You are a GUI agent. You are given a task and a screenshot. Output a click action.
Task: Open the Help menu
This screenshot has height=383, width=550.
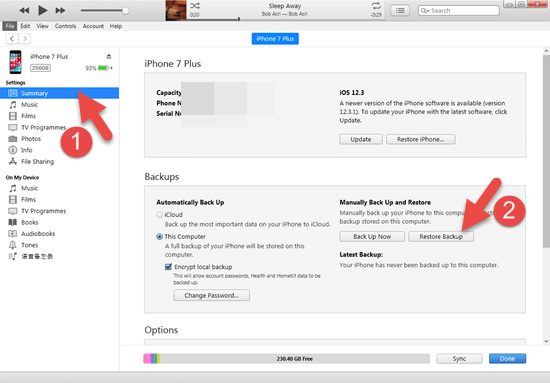(x=116, y=26)
